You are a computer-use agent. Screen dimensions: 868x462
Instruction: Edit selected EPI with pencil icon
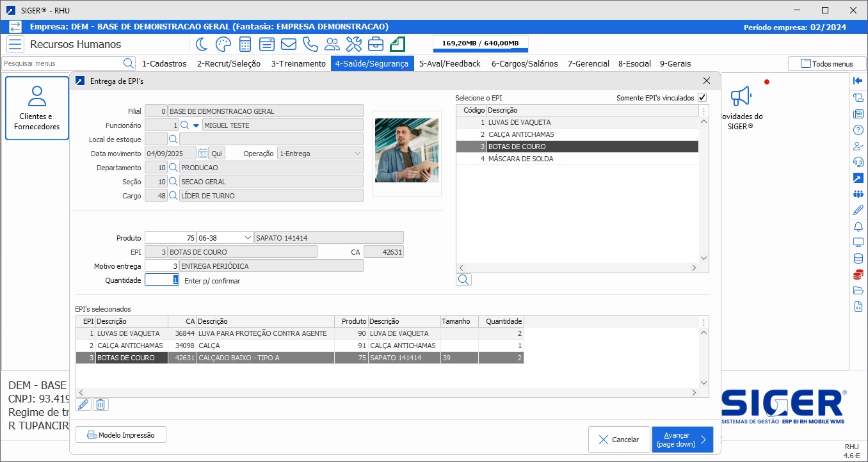(83, 404)
